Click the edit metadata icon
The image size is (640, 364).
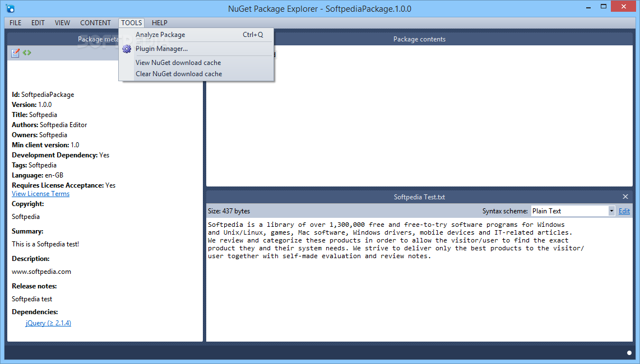(x=16, y=53)
